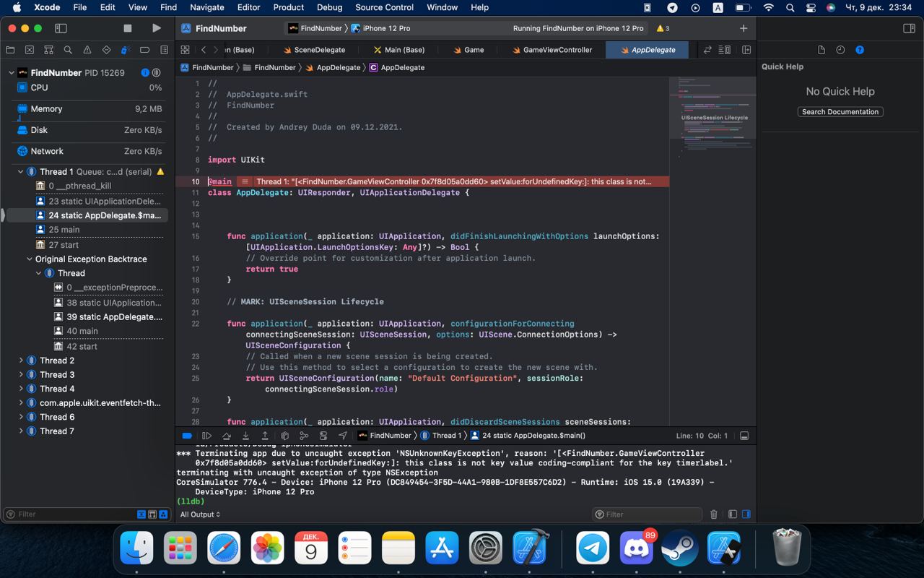Select the AppDelegate editor tab
Screen dimensions: 924x578
tap(647, 50)
